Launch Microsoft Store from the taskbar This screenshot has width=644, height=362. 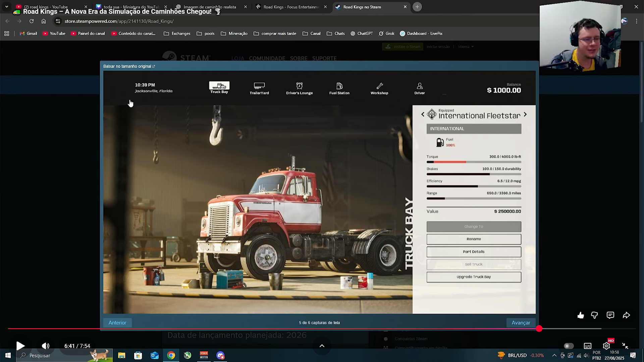coord(138,355)
